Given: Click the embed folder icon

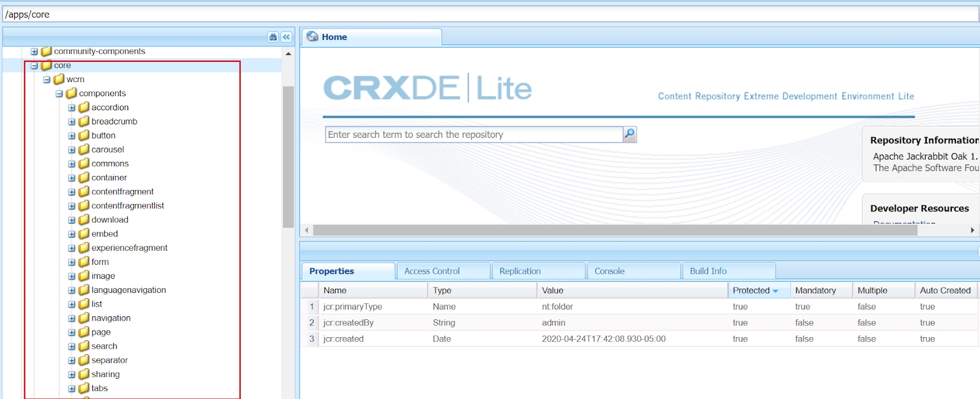Looking at the screenshot, I should coord(84,234).
